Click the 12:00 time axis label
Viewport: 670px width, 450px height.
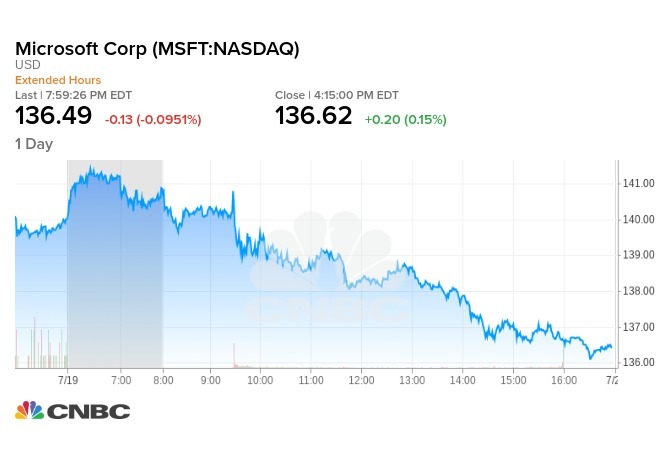point(361,381)
